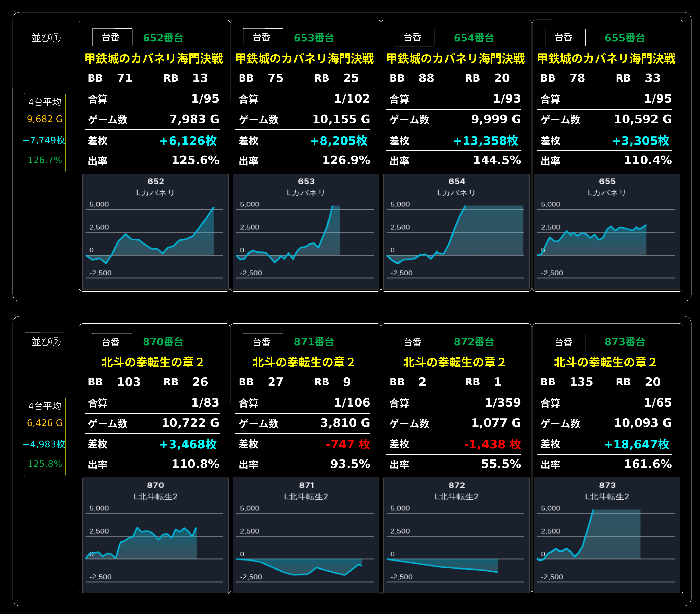Open the 654 Lカバネリ slump graph
Viewport: 700px width, 614px height.
coord(457,232)
